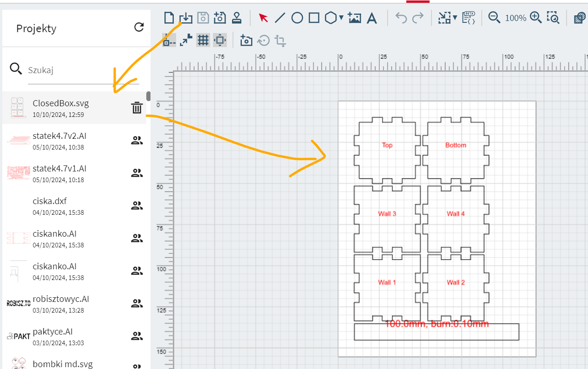
Task: Zoom out of the canvas
Action: point(494,18)
